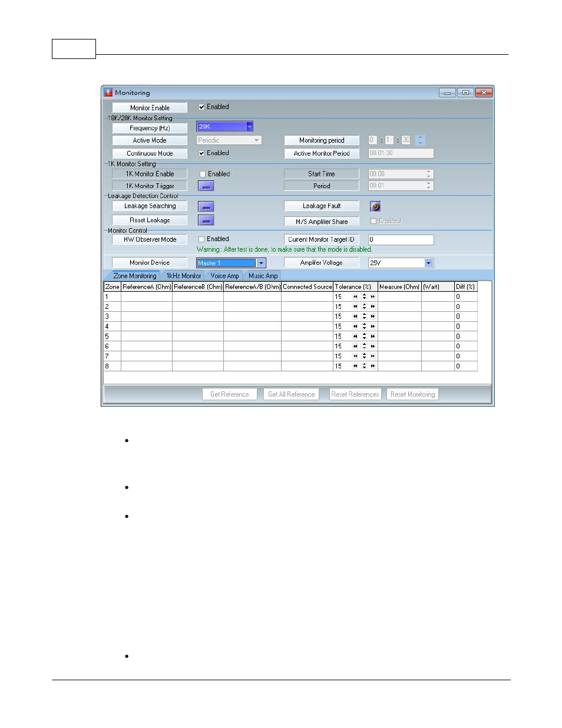Click the Get All Reference button

(292, 394)
